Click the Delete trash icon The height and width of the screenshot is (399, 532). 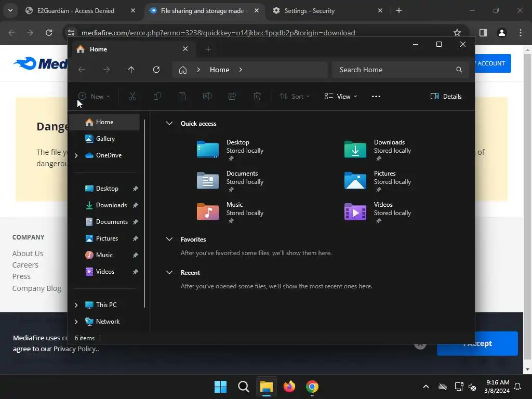[257, 96]
